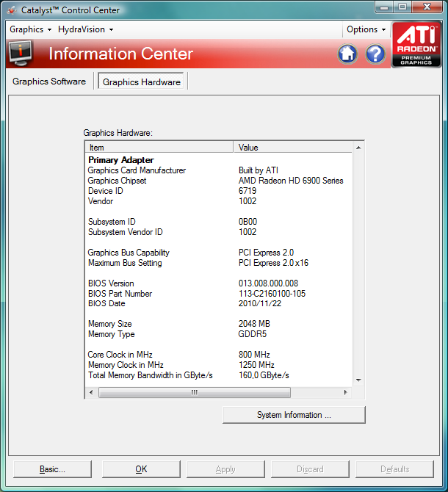Viewport: 448px width, 492px height.
Task: Expand the HydraVision dropdown menu
Action: pyautogui.click(x=86, y=29)
